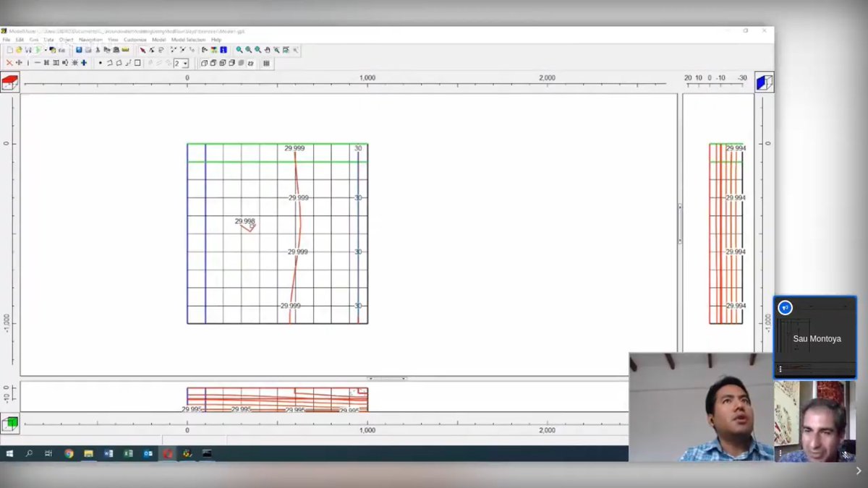Toggle grid display with the grid button
868x488 pixels.
pos(266,63)
